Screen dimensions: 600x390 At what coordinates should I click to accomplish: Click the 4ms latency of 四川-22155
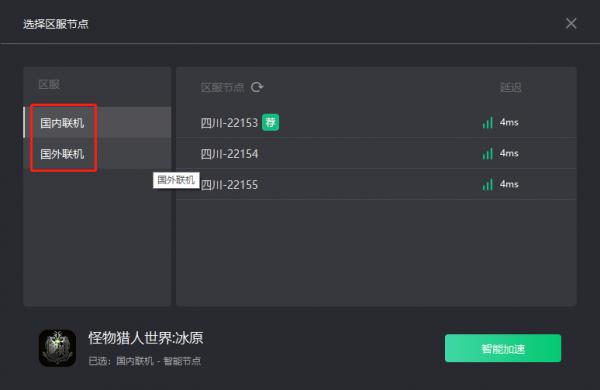click(509, 184)
